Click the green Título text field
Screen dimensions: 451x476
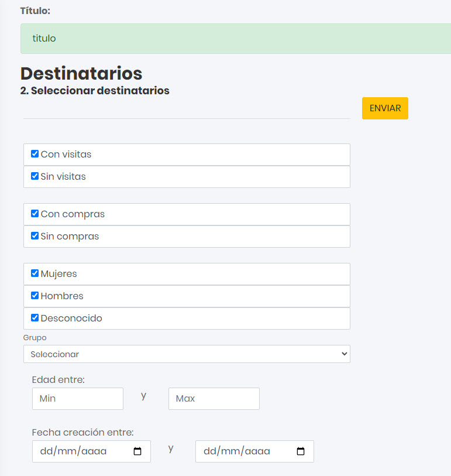(x=234, y=39)
